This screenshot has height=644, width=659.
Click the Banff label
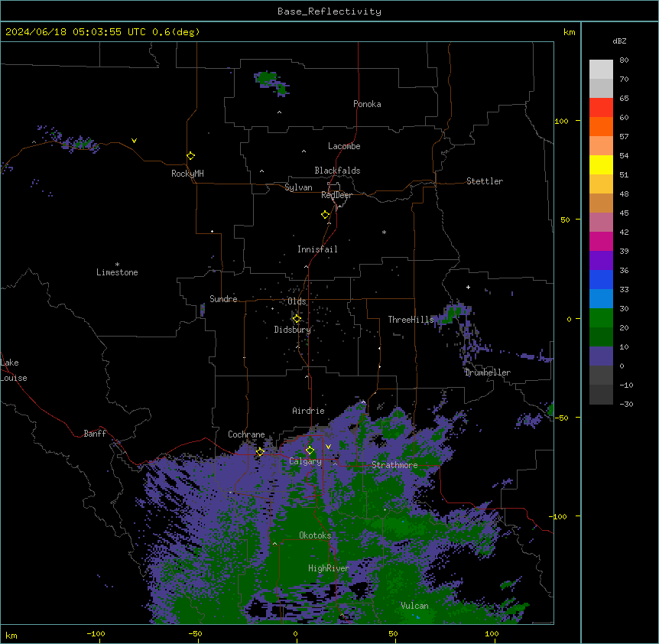pyautogui.click(x=95, y=434)
